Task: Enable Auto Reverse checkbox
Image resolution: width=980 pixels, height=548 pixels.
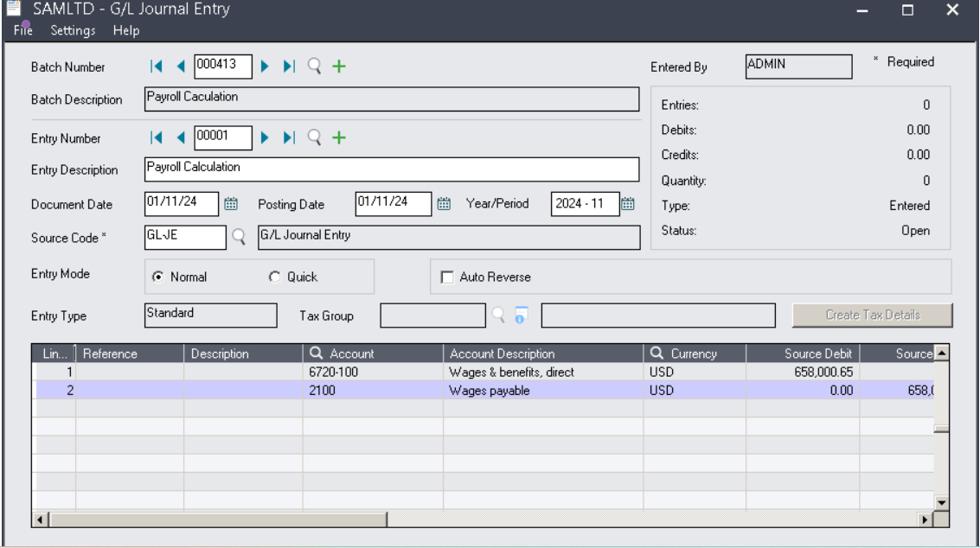Action: pos(447,277)
